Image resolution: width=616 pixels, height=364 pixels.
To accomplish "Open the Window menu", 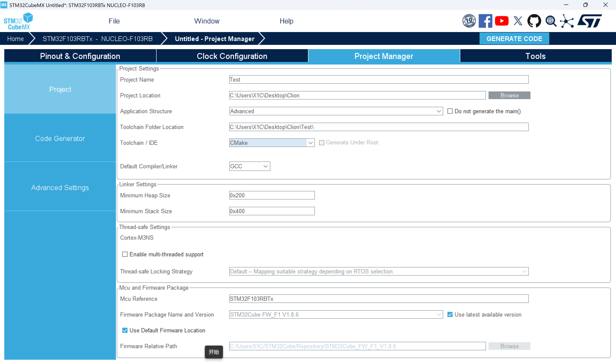I will coord(207,21).
